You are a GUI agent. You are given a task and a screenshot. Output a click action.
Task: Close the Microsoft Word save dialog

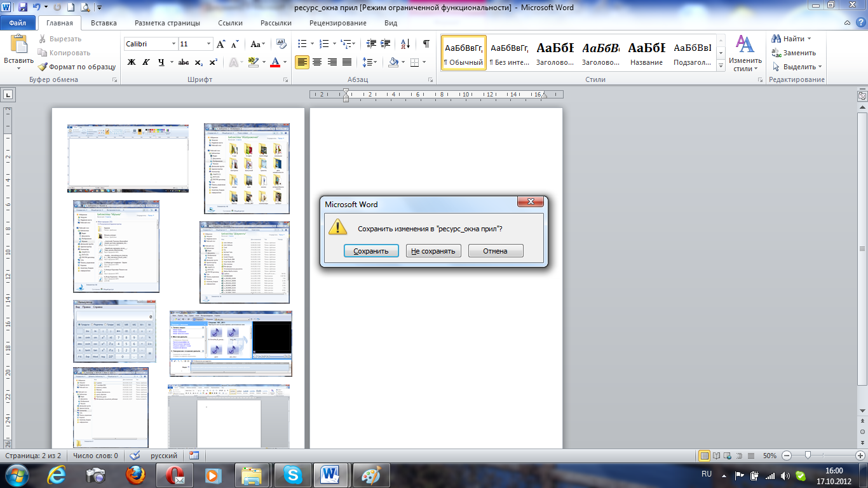pos(530,202)
